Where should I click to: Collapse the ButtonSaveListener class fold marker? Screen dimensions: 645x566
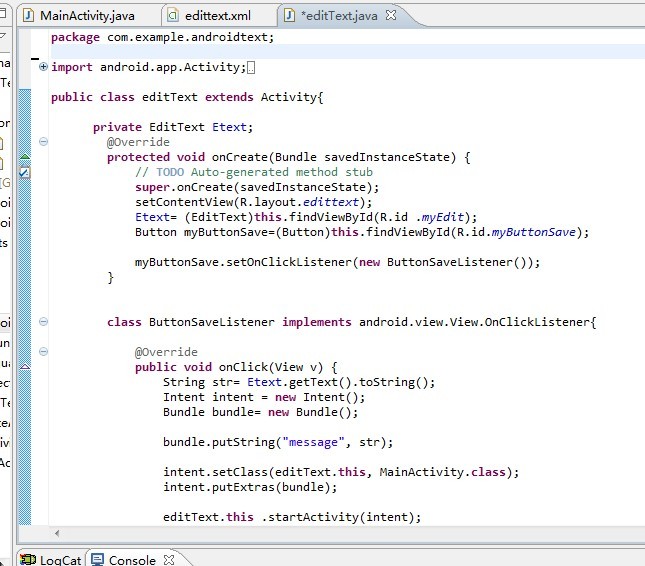pyautogui.click(x=43, y=322)
